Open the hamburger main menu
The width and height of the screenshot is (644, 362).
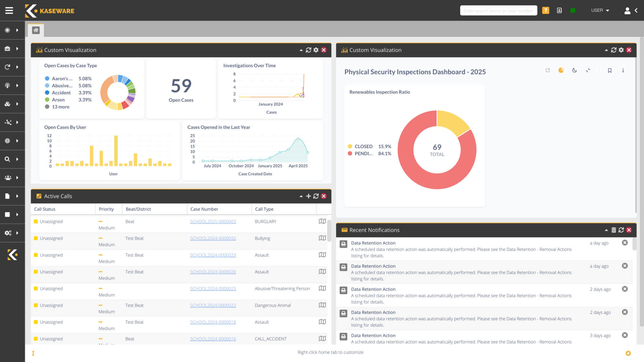pyautogui.click(x=9, y=10)
